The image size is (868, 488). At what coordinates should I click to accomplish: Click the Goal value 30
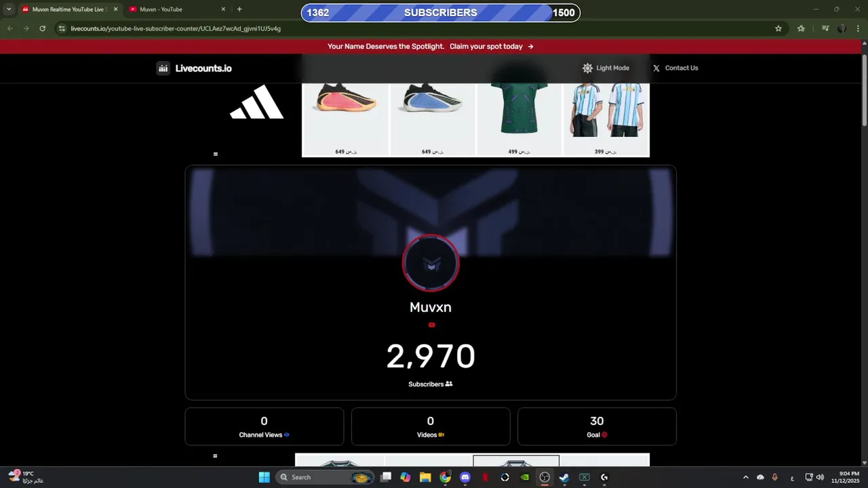click(597, 421)
